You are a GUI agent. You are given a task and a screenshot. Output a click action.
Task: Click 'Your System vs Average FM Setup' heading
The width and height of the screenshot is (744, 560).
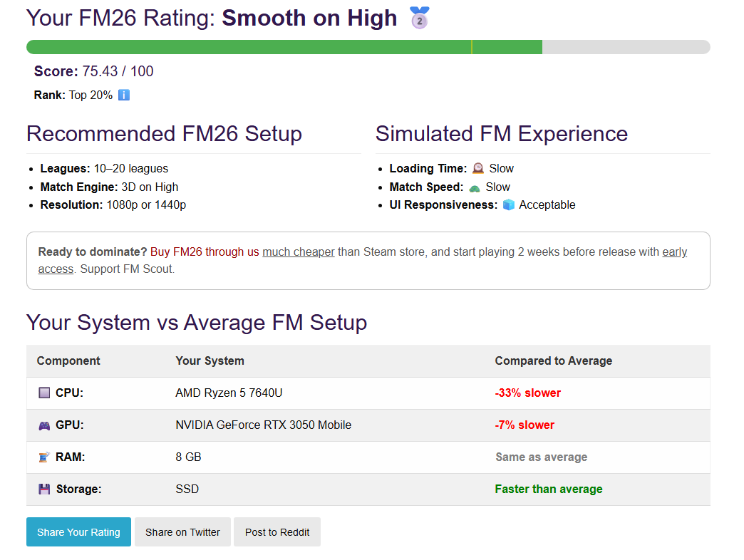197,323
